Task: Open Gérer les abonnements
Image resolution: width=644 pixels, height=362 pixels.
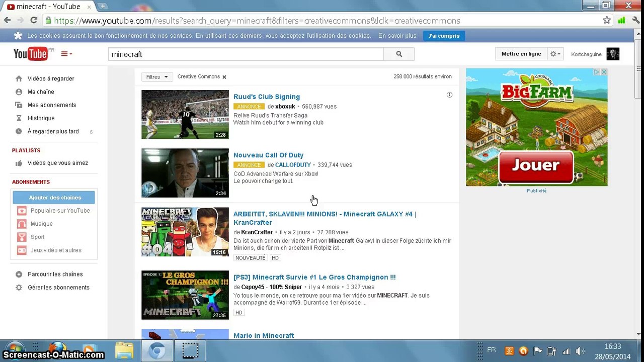Action: pyautogui.click(x=58, y=288)
